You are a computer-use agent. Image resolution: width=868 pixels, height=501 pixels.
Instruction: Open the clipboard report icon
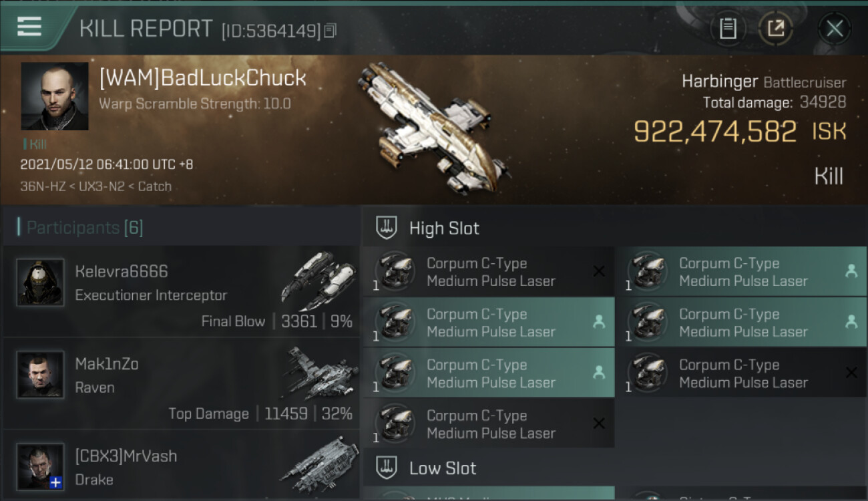click(728, 29)
